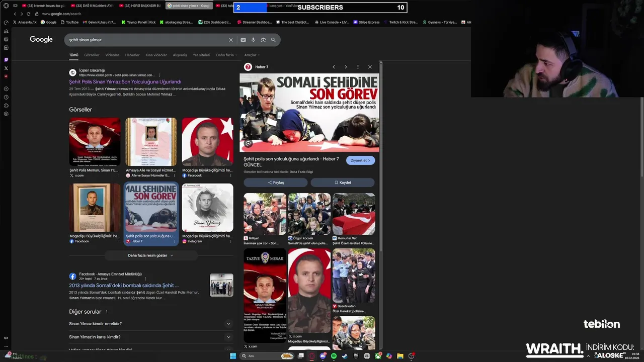Image resolution: width=644 pixels, height=362 pixels.
Task: Open history clock icon in sidebar
Action: [x=6, y=97]
